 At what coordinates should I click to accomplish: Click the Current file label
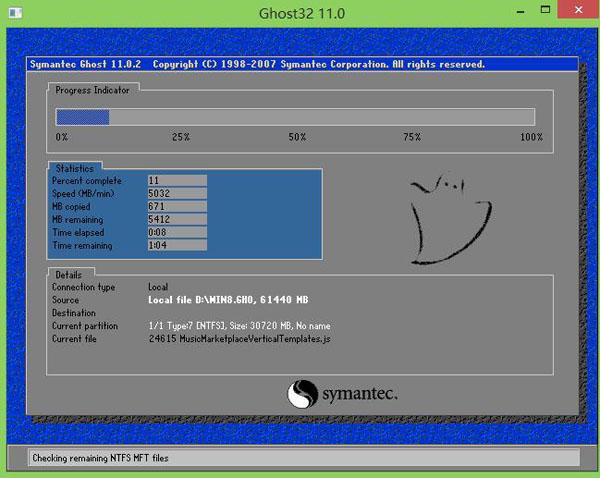[74, 339]
